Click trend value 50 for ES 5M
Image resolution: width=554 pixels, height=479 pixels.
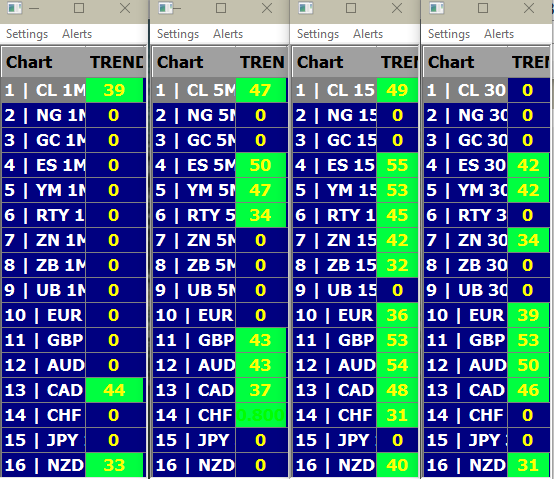tap(261, 165)
